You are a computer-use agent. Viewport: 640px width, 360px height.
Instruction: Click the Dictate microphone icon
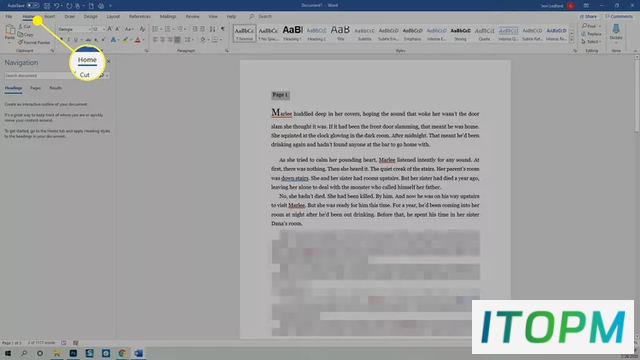[616, 29]
